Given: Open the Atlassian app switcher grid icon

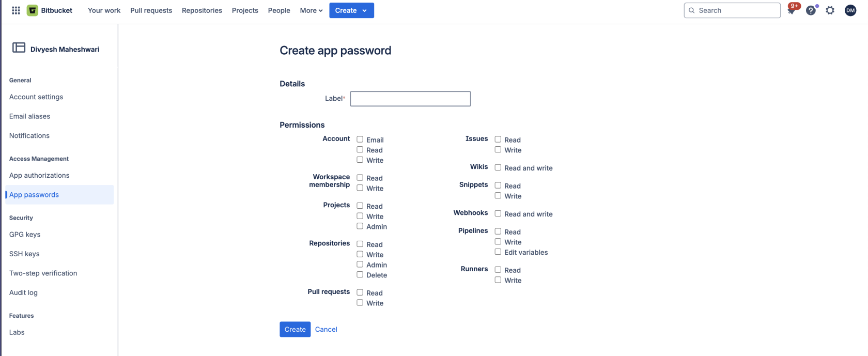Looking at the screenshot, I should coord(16,10).
